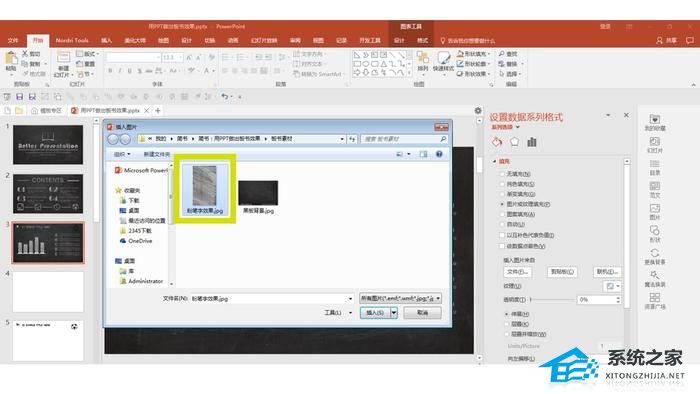Screen dimensions: 700x394
Task: Enable the 以互补色代表负值 checkbox
Action: [x=502, y=235]
